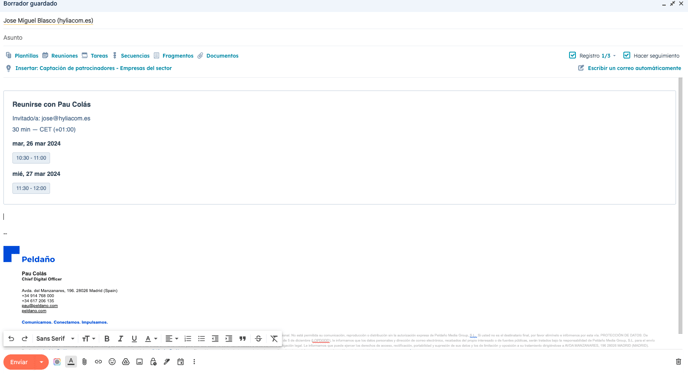Click the Asunto subject field

(x=342, y=38)
